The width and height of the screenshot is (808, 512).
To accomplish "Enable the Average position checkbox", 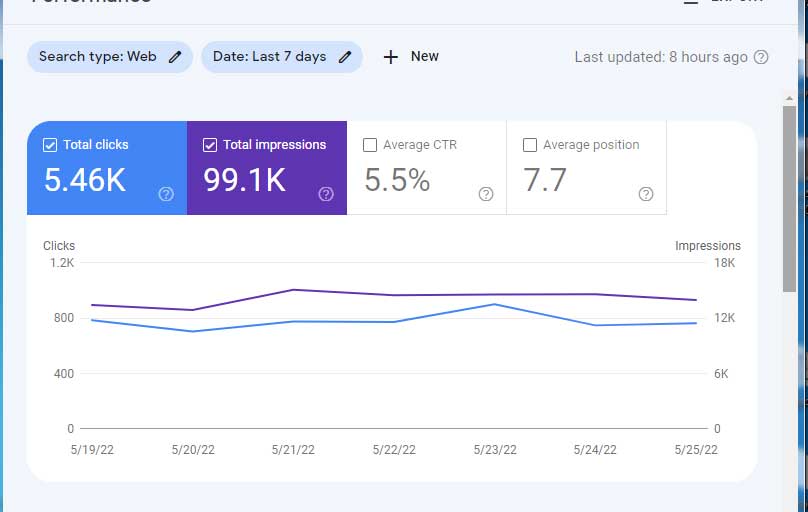I will [530, 145].
